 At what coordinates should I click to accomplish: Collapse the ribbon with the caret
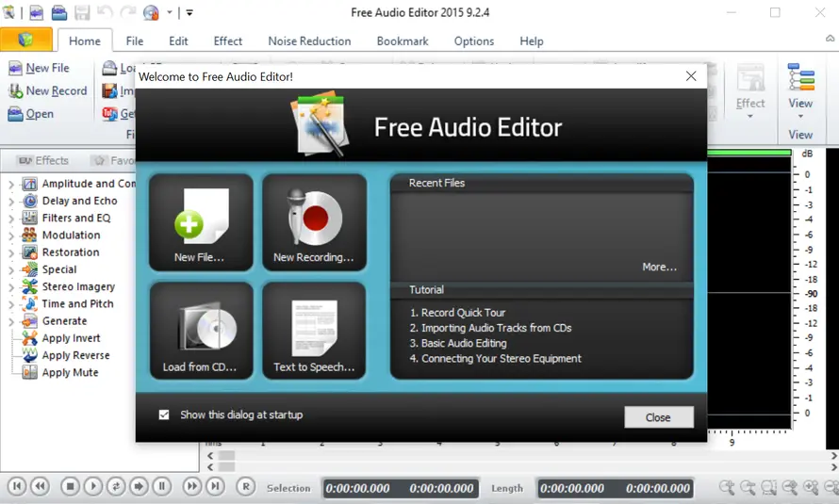tap(830, 39)
